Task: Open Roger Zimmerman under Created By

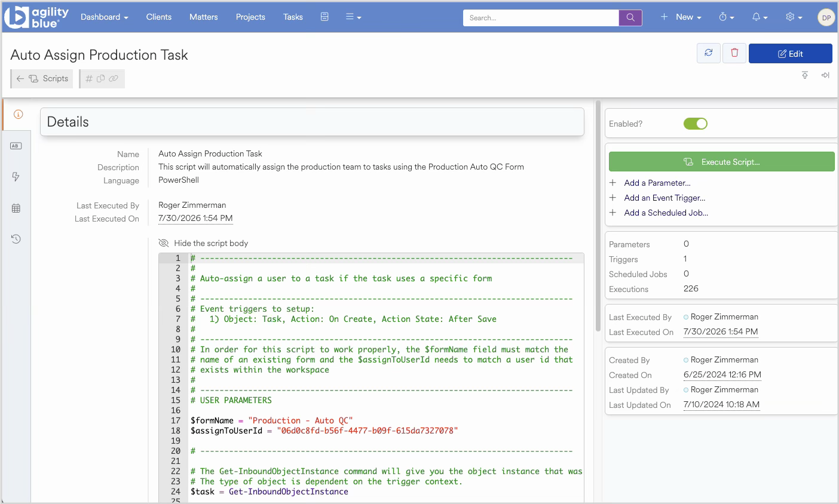Action: [724, 359]
